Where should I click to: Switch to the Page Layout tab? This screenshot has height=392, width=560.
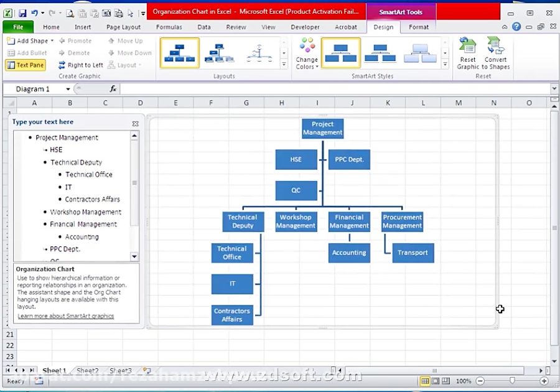(x=123, y=27)
